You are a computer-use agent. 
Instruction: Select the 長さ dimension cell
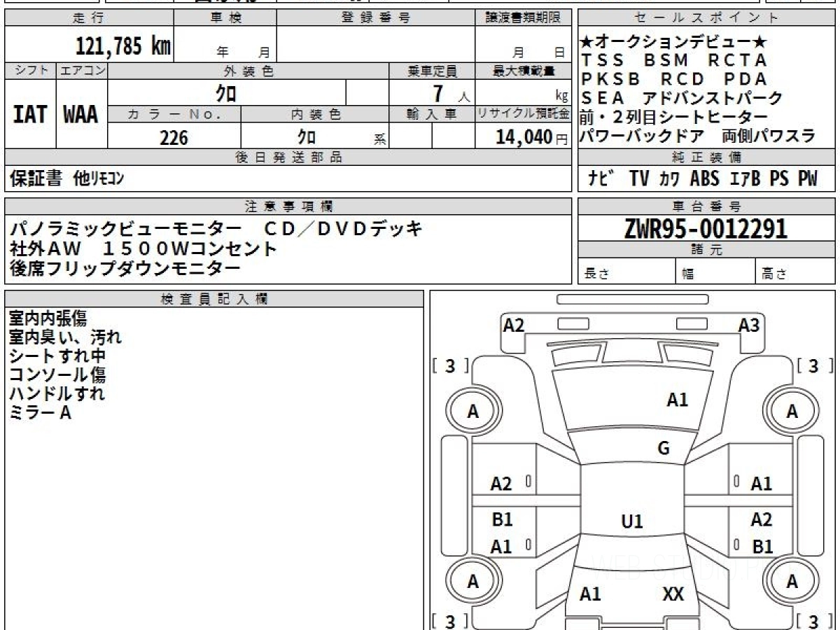pos(626,272)
